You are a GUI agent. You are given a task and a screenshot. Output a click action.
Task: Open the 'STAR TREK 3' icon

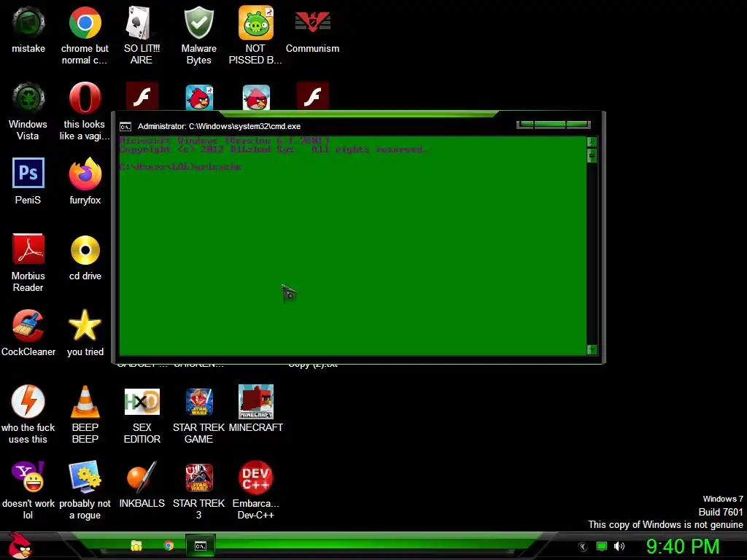(x=198, y=477)
